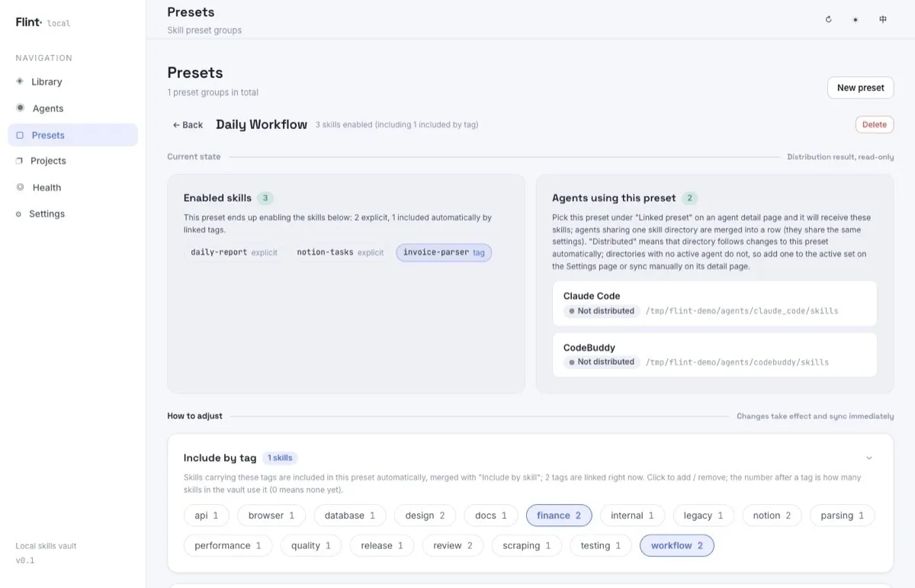Open the Settings sidebar icon

tap(19, 214)
